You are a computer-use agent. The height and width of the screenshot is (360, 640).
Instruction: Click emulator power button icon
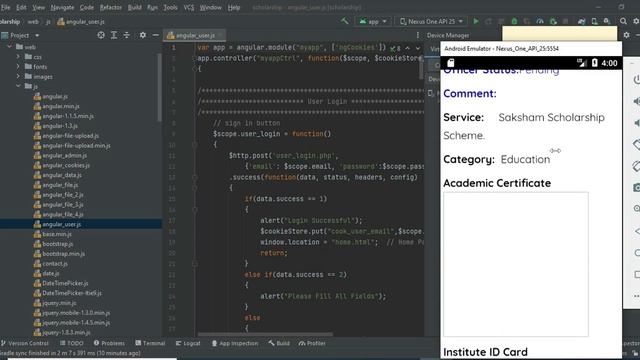(x=636, y=80)
